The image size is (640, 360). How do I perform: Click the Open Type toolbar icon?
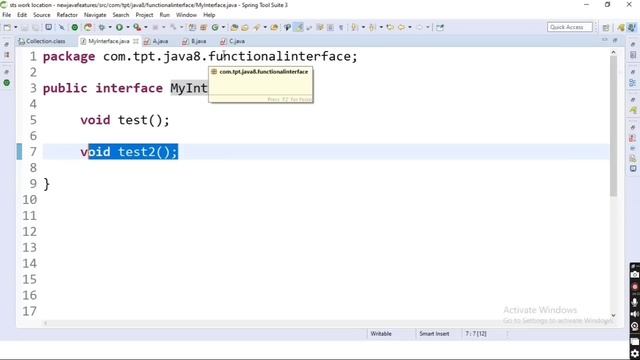coord(234,27)
